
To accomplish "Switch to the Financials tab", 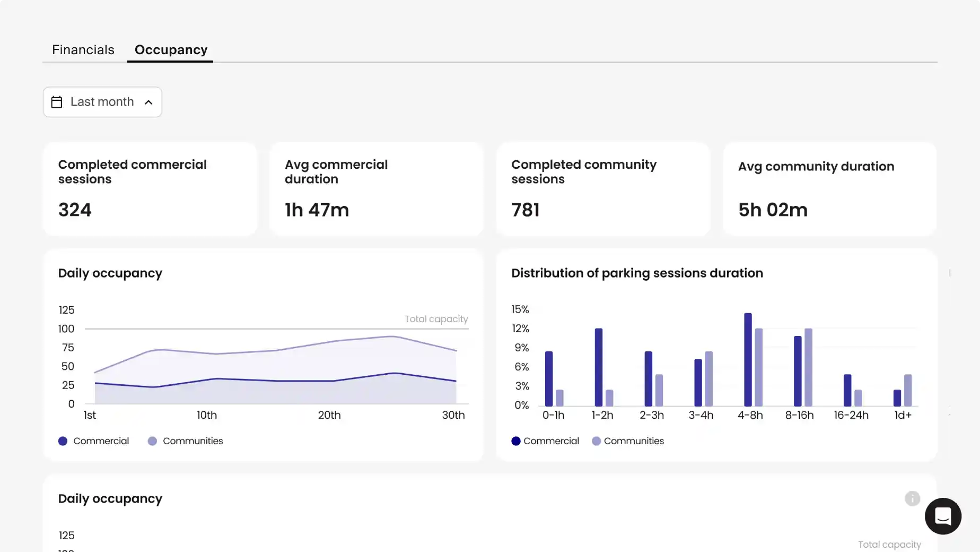I will point(83,50).
